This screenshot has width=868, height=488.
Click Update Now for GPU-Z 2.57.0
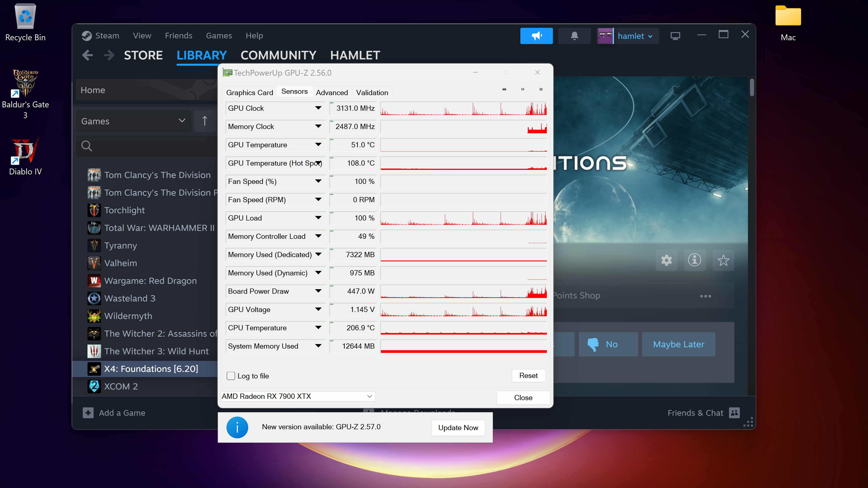458,428
